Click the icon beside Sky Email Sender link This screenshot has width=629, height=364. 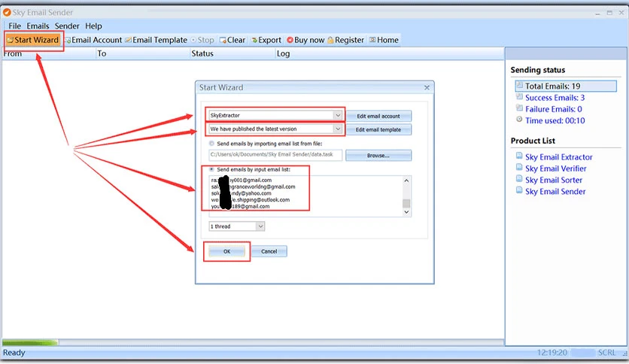pos(519,190)
